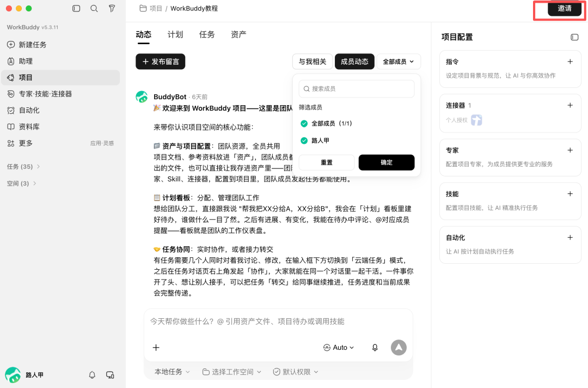The height and width of the screenshot is (388, 588).
Task: Open the Auto model dropdown
Action: click(339, 348)
